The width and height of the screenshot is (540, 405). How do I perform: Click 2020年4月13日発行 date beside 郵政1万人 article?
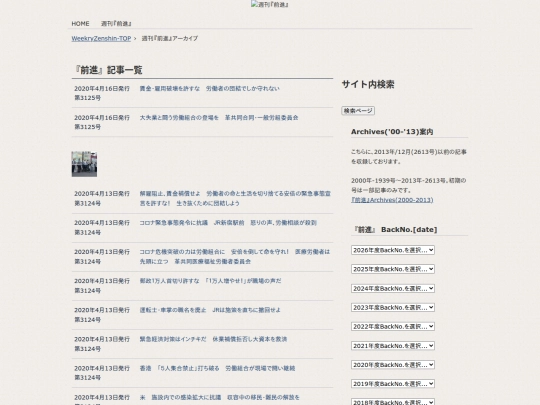click(102, 281)
